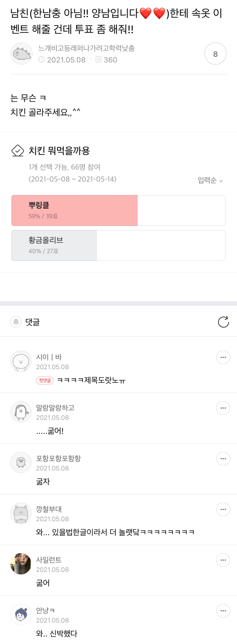The height and width of the screenshot is (644, 237).
Task: Open more options for 시이ㅣ바 comment
Action: click(223, 357)
